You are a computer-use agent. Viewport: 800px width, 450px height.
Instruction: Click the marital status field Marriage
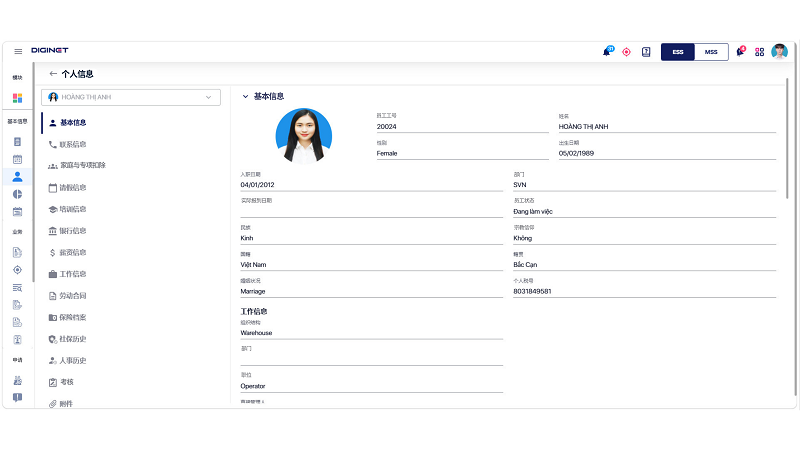371,291
